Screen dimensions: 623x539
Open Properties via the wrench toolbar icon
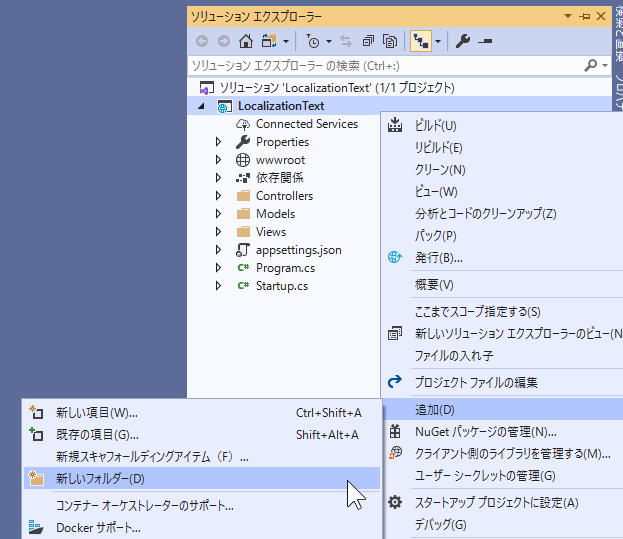click(x=462, y=41)
